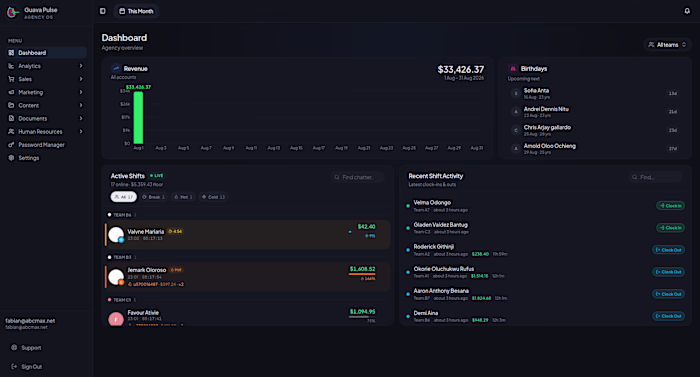Image resolution: width=700 pixels, height=377 pixels.
Task: Click the green LIVE indicator
Action: [156, 176]
